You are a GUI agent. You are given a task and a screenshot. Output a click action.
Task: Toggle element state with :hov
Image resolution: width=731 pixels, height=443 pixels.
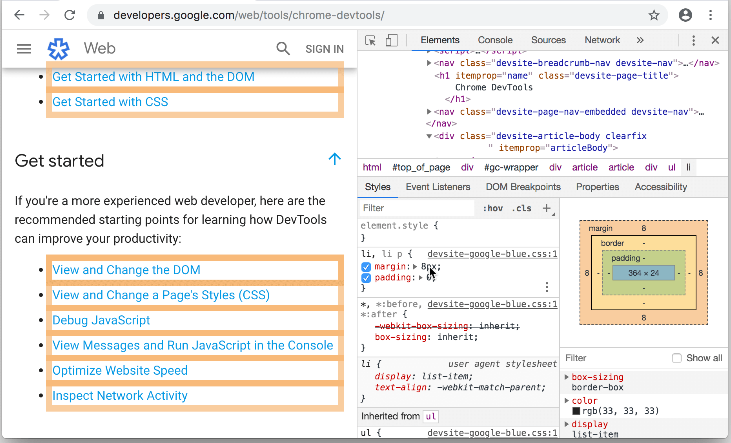pyautogui.click(x=492, y=208)
